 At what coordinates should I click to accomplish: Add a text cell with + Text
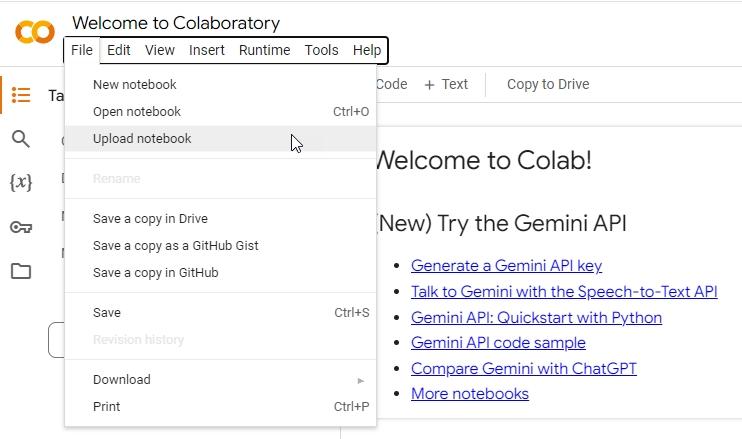coord(446,85)
